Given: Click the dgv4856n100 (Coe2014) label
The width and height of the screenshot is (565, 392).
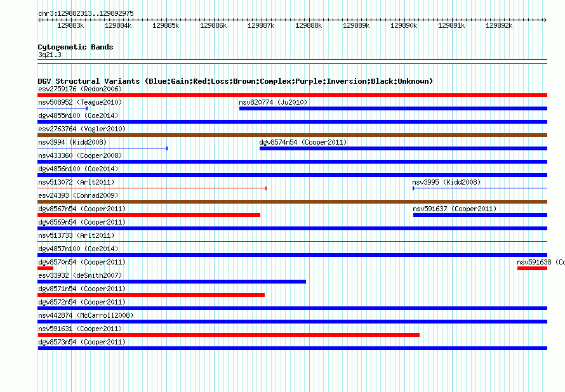Looking at the screenshot, I should pos(78,169).
